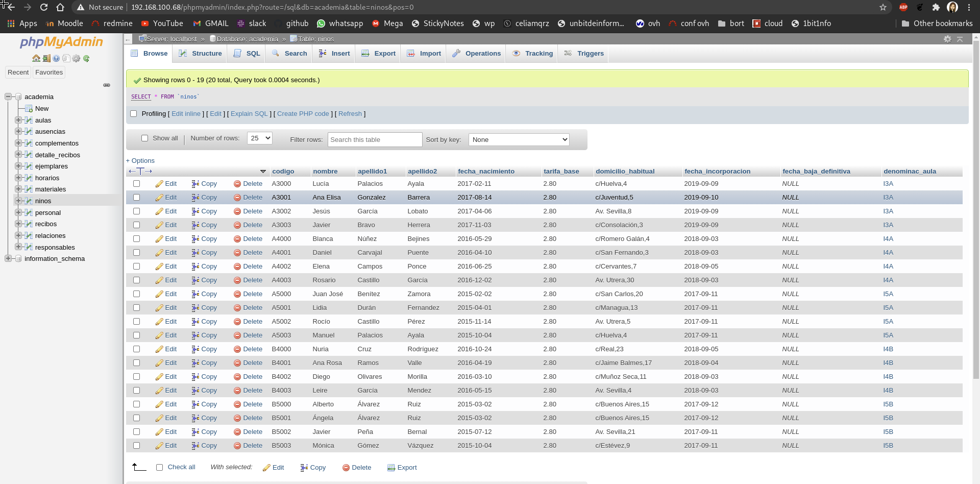Click the link with main panel icon
Screen dimensions: 980x484
click(107, 85)
